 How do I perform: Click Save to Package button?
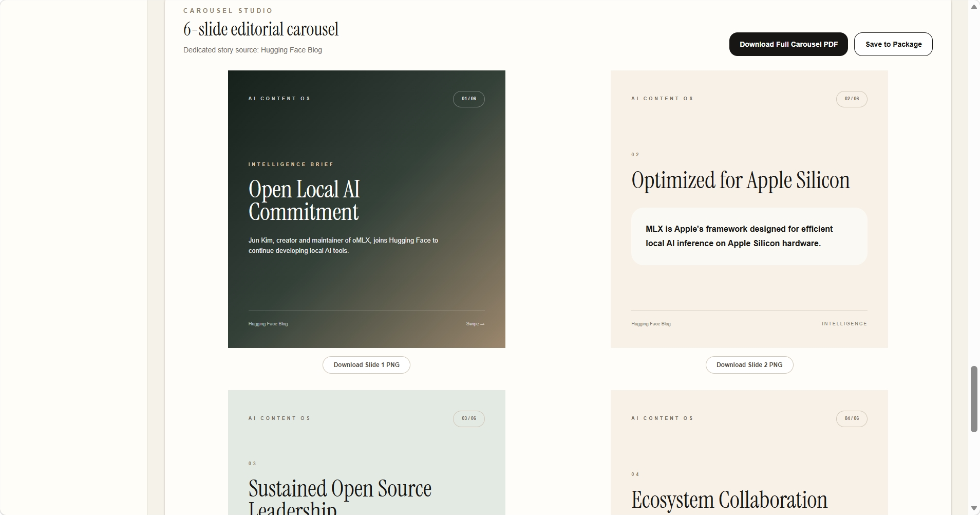click(893, 44)
